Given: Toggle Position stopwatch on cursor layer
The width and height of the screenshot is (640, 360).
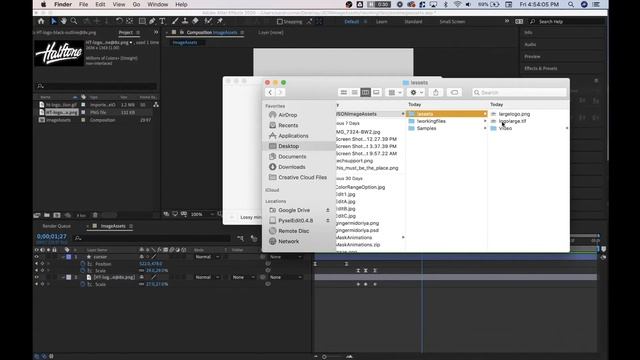Looking at the screenshot, I should coord(82,264).
